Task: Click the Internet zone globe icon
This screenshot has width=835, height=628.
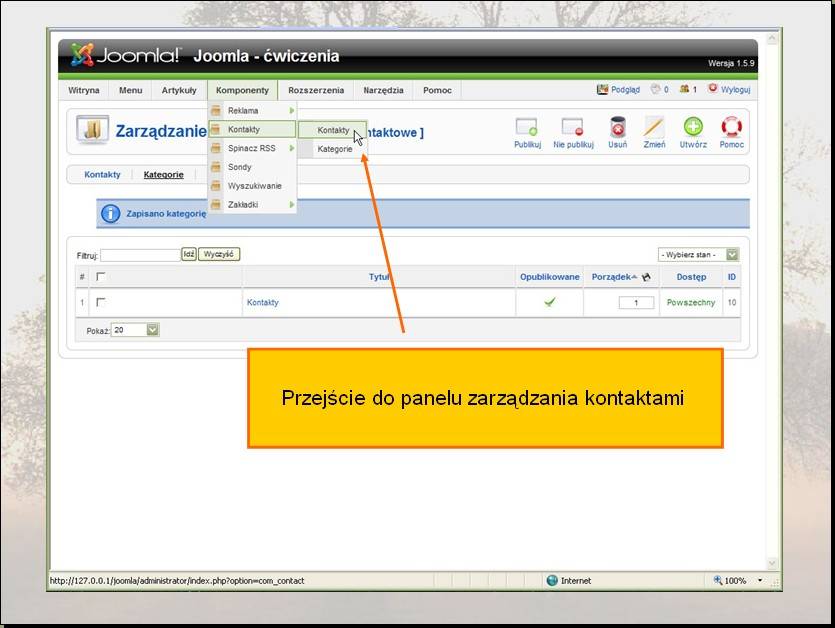Action: coord(552,581)
